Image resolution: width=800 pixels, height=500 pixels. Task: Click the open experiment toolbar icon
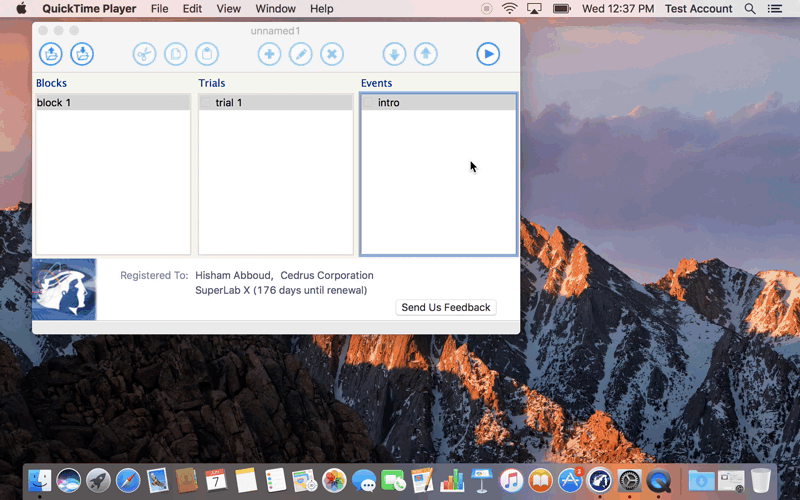[x=50, y=54]
